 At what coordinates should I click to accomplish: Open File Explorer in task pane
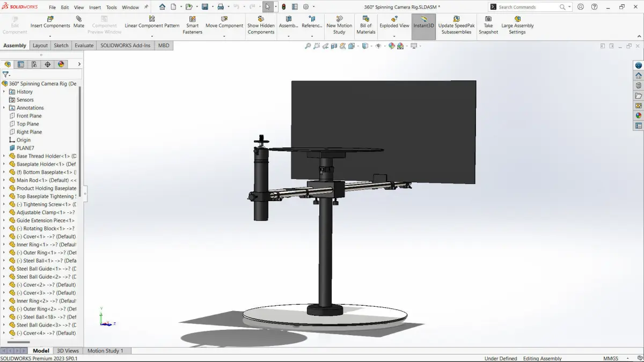(638, 95)
